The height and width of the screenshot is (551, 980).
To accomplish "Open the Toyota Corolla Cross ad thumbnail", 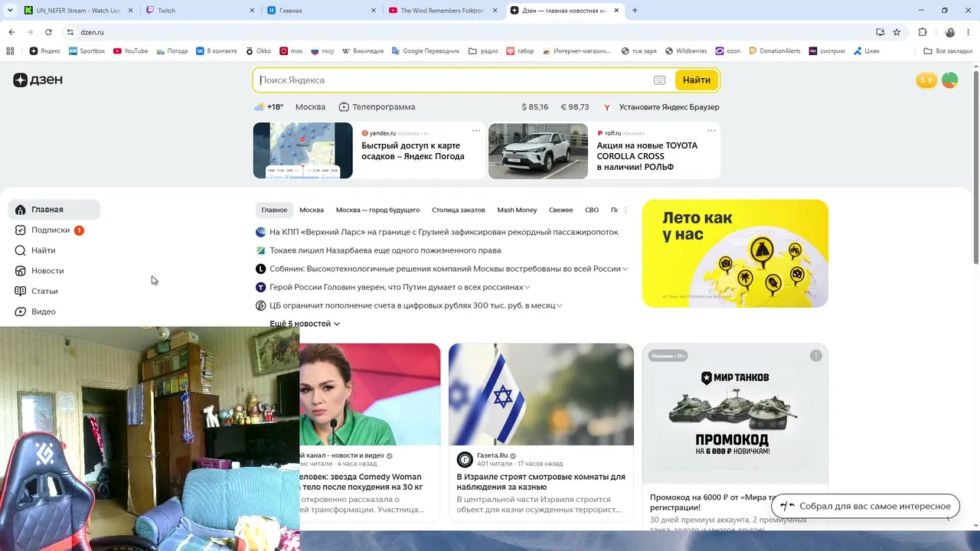I will coord(538,151).
